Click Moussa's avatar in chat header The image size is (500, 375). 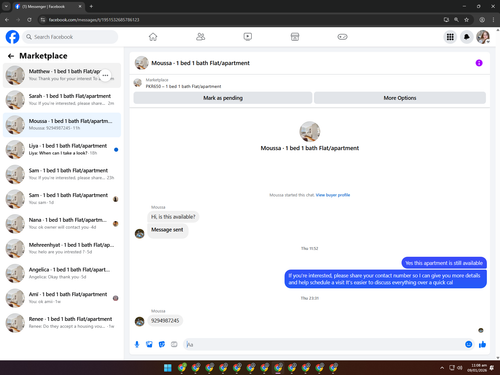[141, 63]
